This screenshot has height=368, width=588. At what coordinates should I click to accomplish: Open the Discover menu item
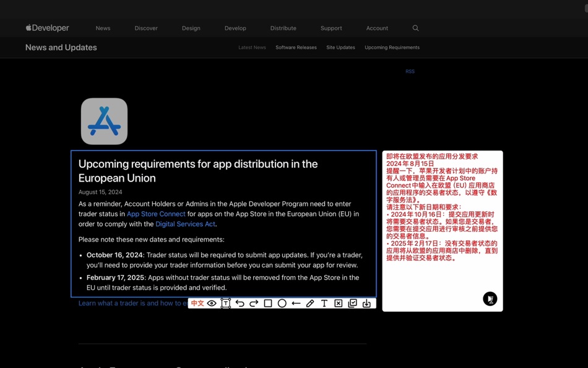(146, 28)
